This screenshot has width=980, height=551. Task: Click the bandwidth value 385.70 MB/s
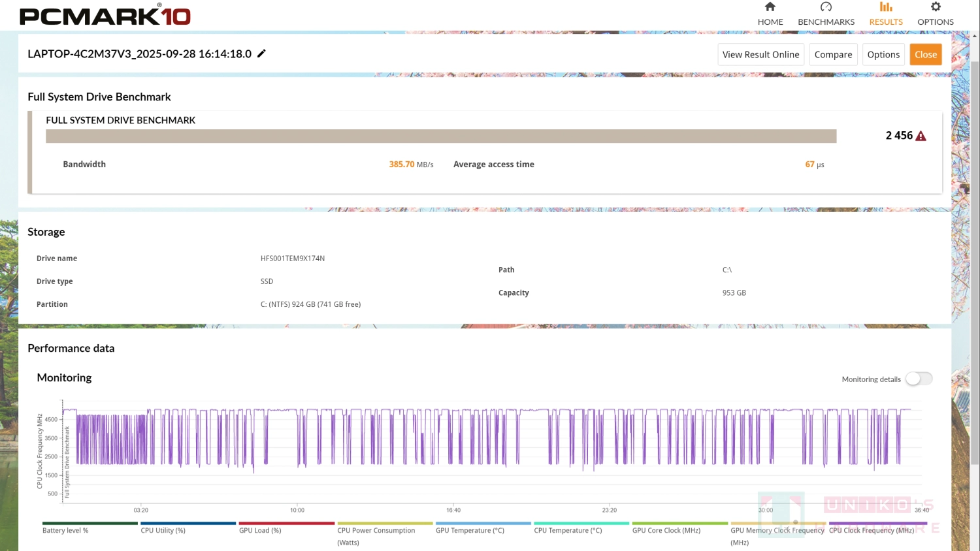point(411,165)
